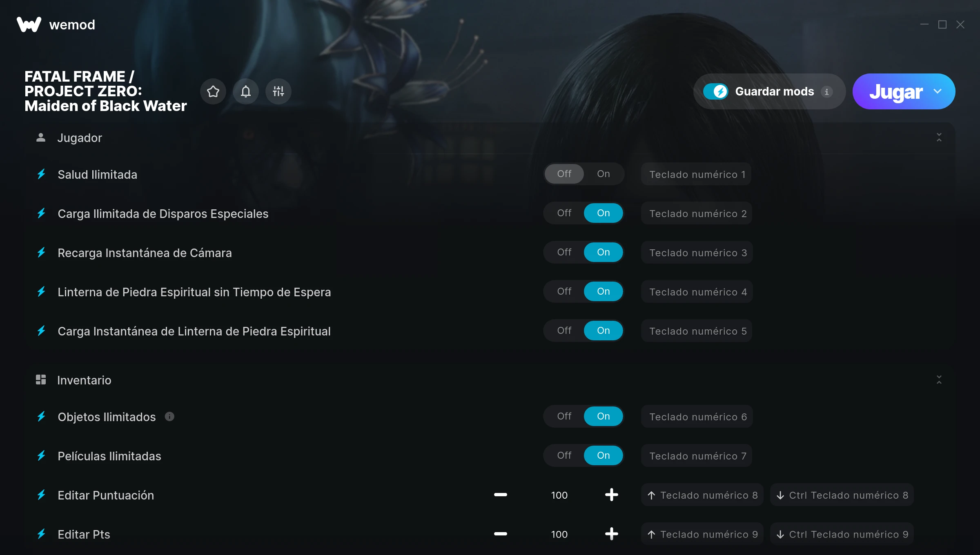Screen dimensions: 980x555
Task: Collapse the Inventario section
Action: tap(939, 380)
